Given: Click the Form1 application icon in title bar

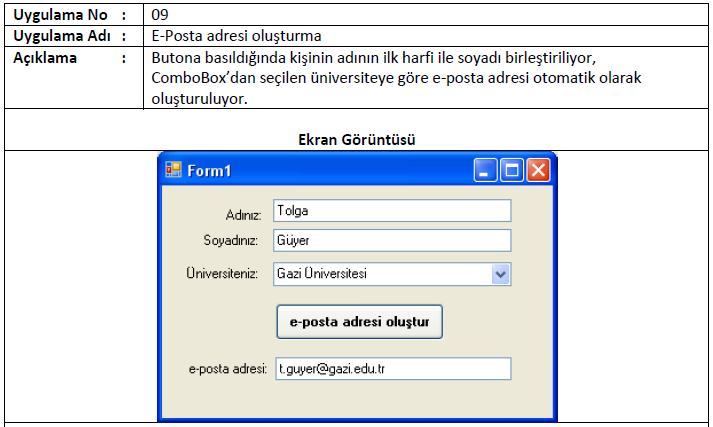Looking at the screenshot, I should click(x=173, y=170).
